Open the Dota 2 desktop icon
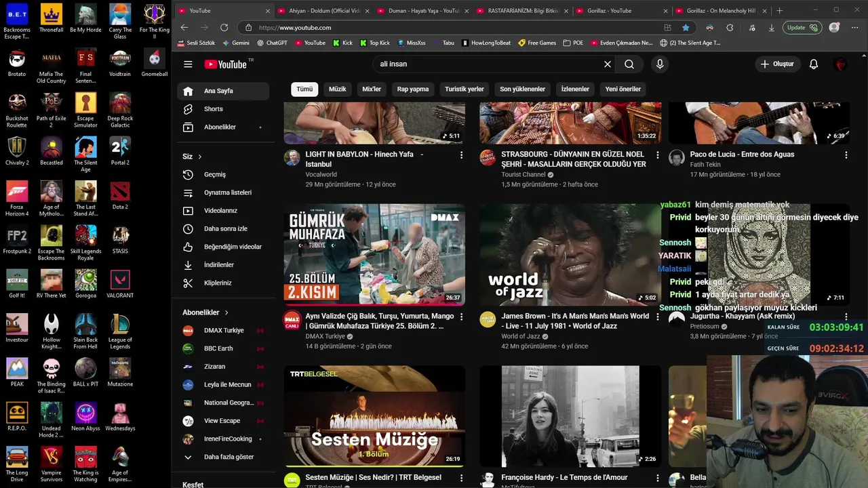The width and height of the screenshot is (868, 488). tap(120, 195)
